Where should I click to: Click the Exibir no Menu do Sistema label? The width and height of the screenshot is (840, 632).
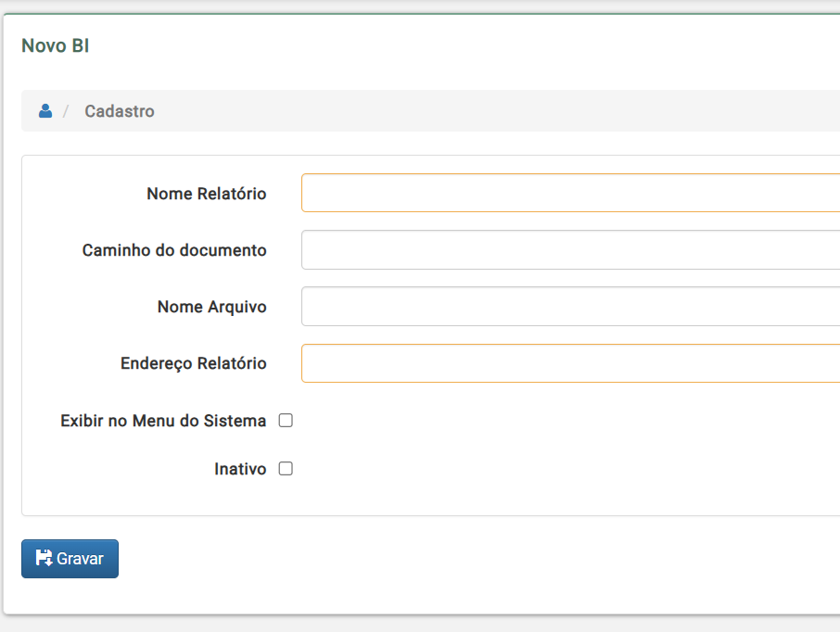click(163, 421)
